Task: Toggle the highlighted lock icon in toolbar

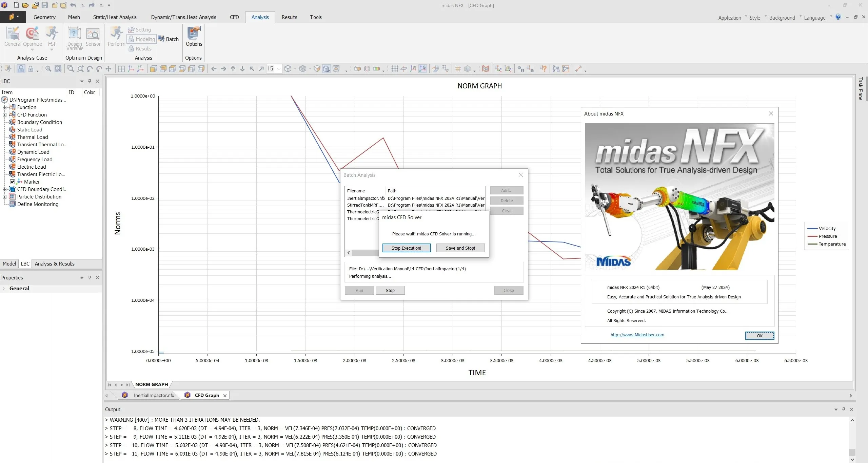Action: pos(21,69)
